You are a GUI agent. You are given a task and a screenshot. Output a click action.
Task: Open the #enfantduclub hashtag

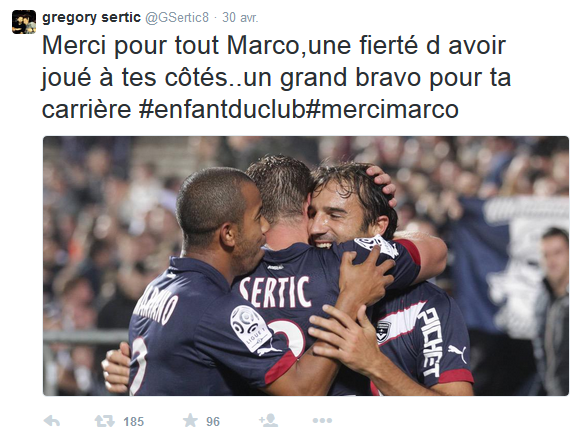(x=223, y=110)
